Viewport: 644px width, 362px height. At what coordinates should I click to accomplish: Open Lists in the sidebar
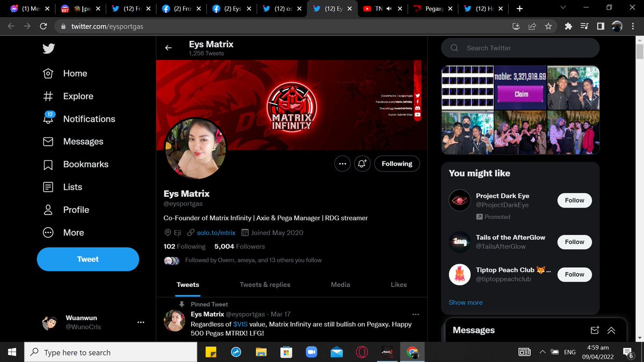tap(62, 187)
